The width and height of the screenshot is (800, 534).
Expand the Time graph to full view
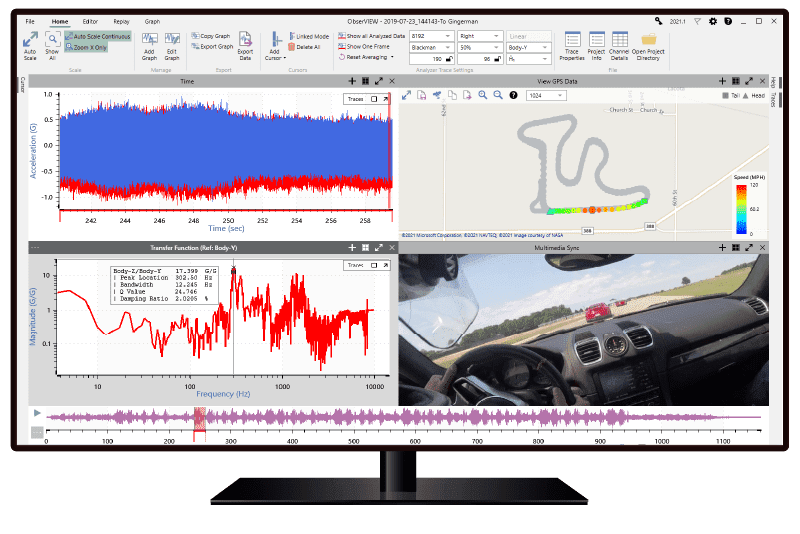click(x=379, y=81)
